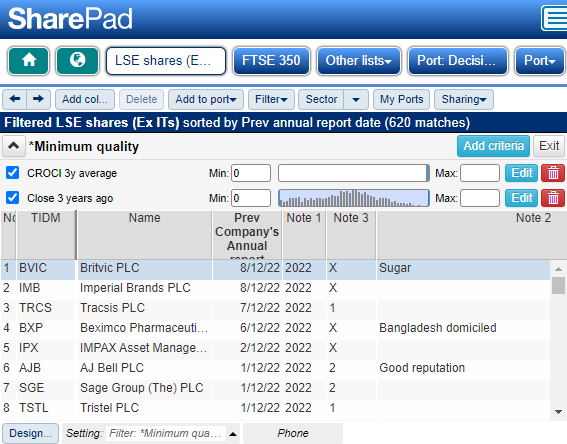This screenshot has width=567, height=444.
Task: Open the Sharing dropdown menu
Action: [464, 99]
